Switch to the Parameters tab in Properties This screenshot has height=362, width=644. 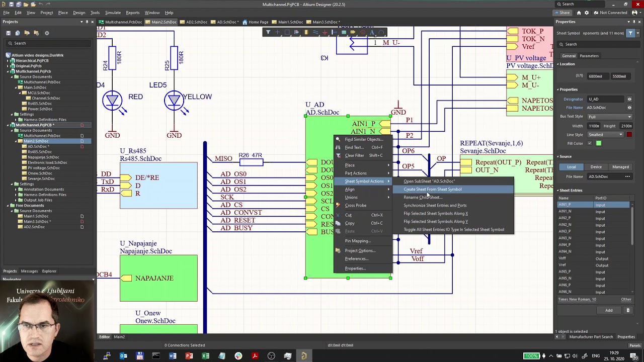(589, 56)
